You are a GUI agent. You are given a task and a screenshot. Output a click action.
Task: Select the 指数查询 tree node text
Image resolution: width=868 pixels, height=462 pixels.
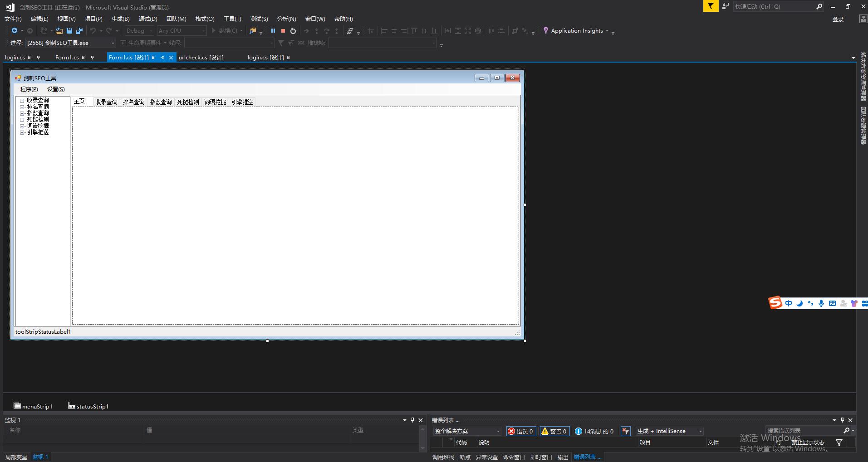(x=38, y=113)
